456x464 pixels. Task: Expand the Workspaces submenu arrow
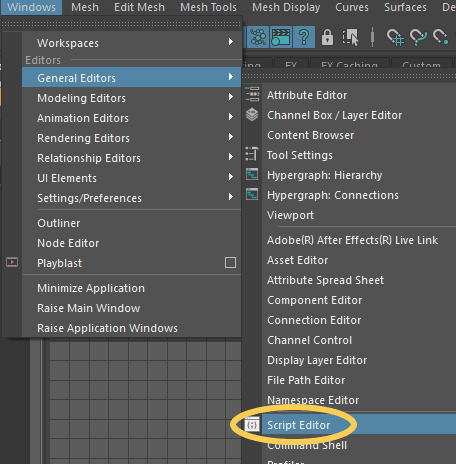coord(231,42)
